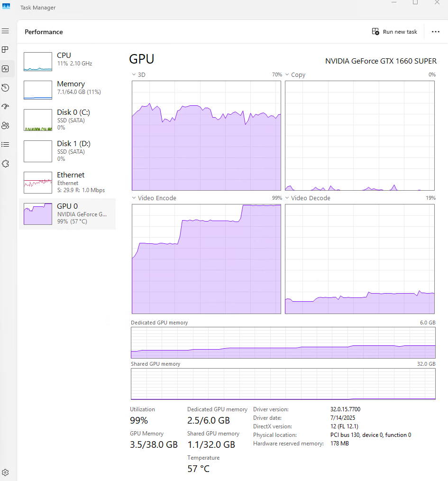Click PCI bus 130 physical location
Viewport: 448px width, 481px height.
click(370, 435)
